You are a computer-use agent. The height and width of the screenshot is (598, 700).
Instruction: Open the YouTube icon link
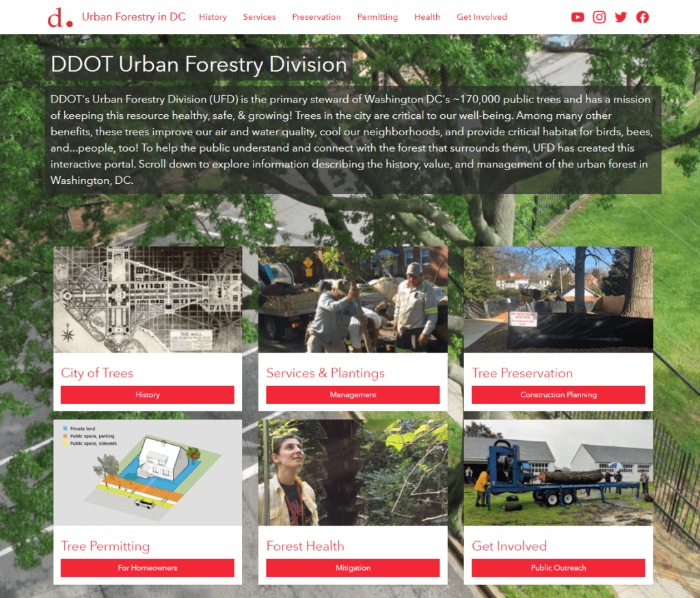coord(577,17)
